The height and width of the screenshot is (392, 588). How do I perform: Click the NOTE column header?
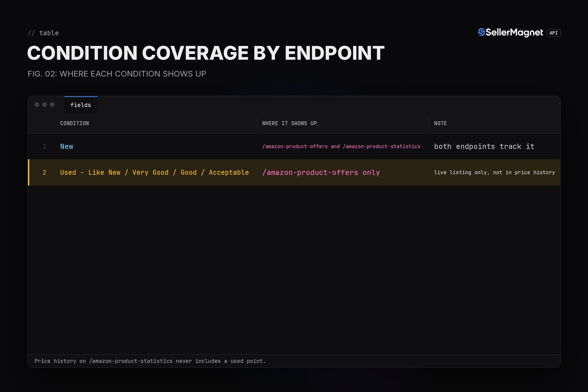[x=440, y=123]
